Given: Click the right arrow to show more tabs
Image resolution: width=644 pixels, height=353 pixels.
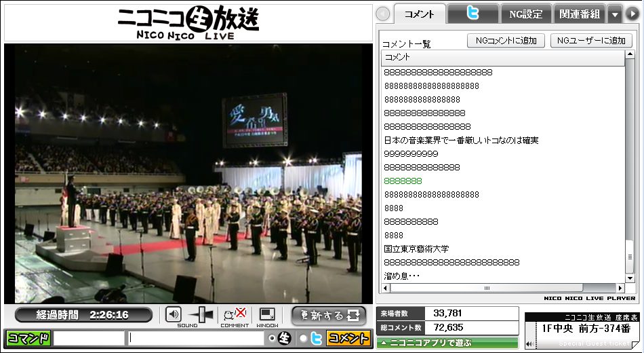Looking at the screenshot, I should click(x=632, y=14).
